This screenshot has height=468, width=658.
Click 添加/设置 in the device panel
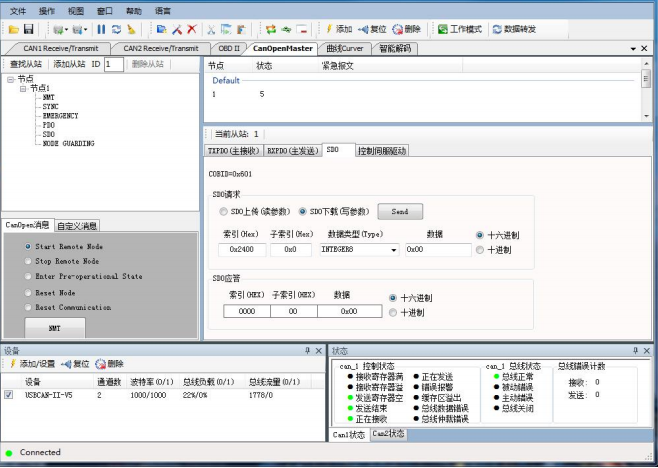click(x=33, y=363)
